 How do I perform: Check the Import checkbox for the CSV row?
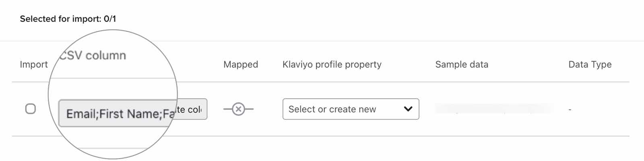(x=31, y=109)
